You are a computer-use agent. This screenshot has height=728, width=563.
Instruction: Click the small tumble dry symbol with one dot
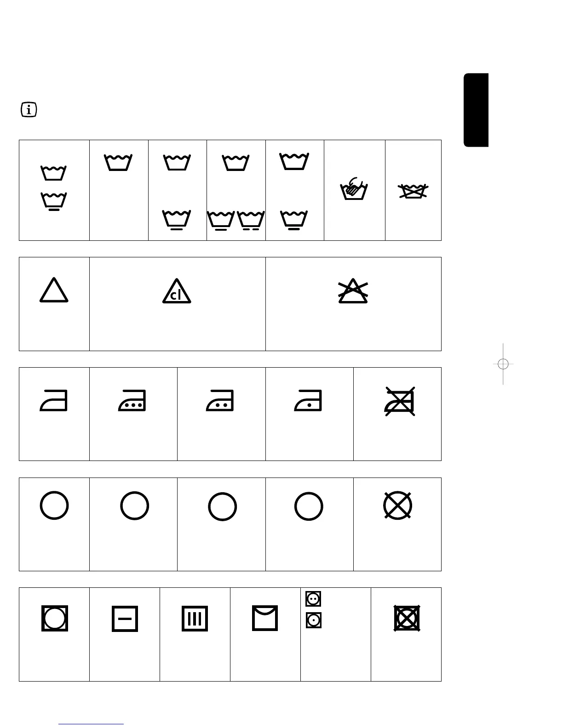click(313, 620)
